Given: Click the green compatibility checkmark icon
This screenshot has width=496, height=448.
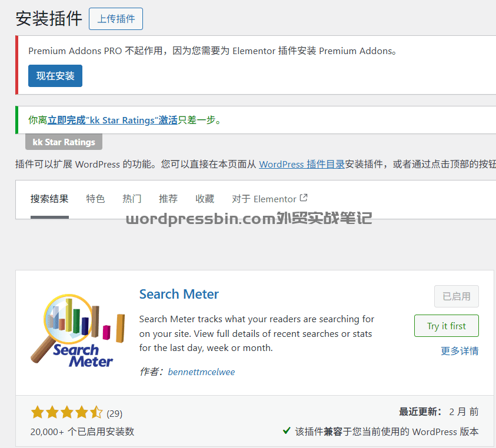Looking at the screenshot, I should pyautogui.click(x=286, y=431).
